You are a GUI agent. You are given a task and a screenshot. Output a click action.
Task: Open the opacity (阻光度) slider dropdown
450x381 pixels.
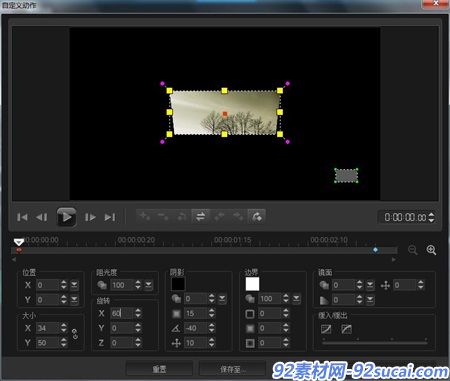(148, 285)
